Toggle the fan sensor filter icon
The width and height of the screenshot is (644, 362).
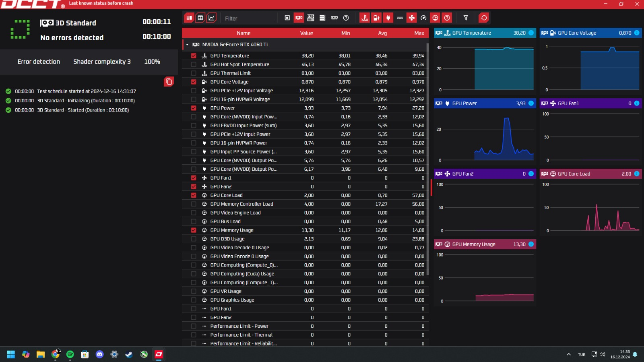411,18
